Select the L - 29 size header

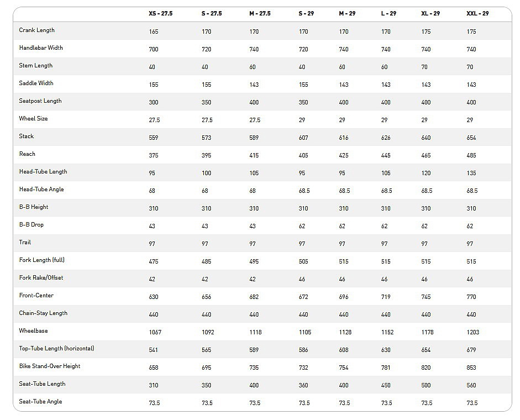point(388,14)
